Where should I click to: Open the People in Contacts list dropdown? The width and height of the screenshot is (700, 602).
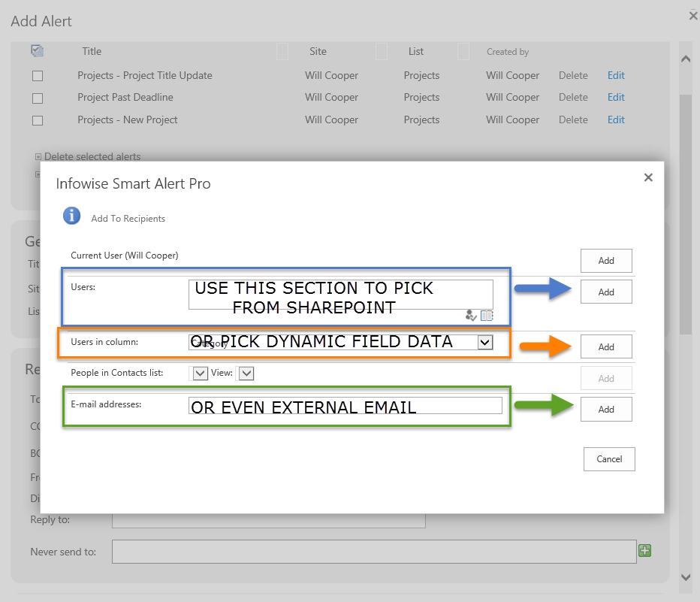point(200,374)
